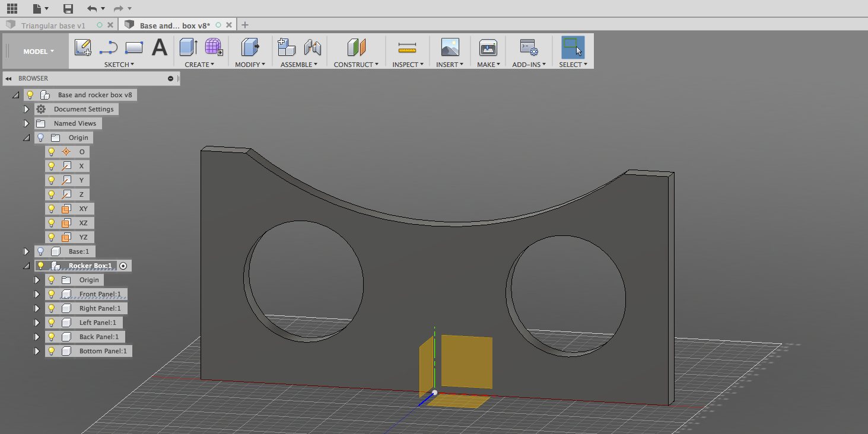
Task: Expand the Front Panel:1 node
Action: click(x=37, y=294)
